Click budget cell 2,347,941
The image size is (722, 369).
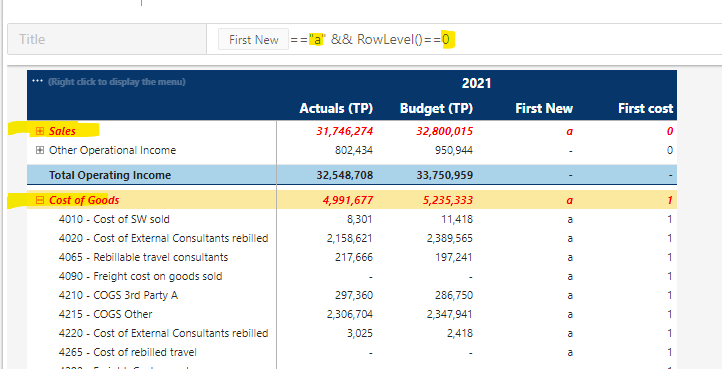(x=450, y=314)
